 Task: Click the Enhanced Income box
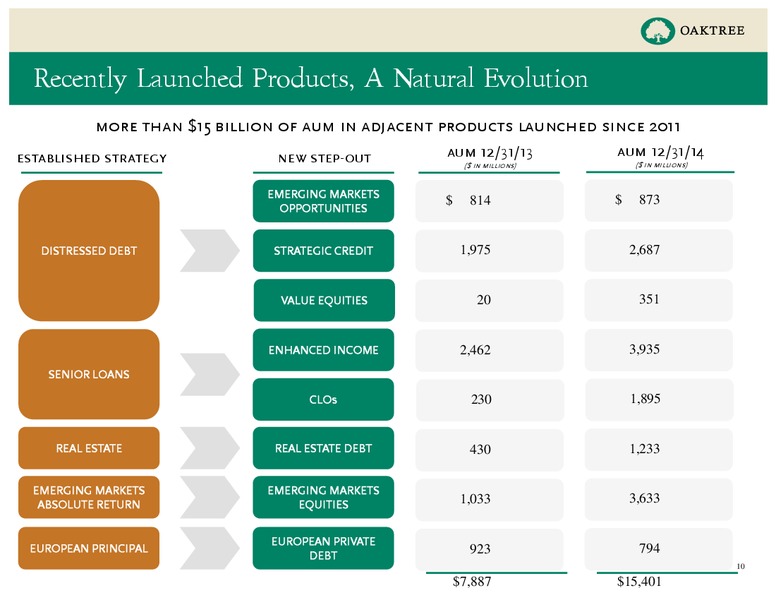coord(324,350)
